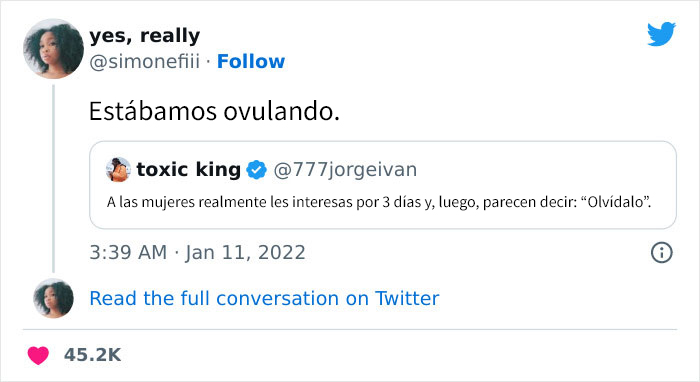The height and width of the screenshot is (382, 700).
Task: Select the tweet text "Estábamos ovulando."
Action: point(214,111)
